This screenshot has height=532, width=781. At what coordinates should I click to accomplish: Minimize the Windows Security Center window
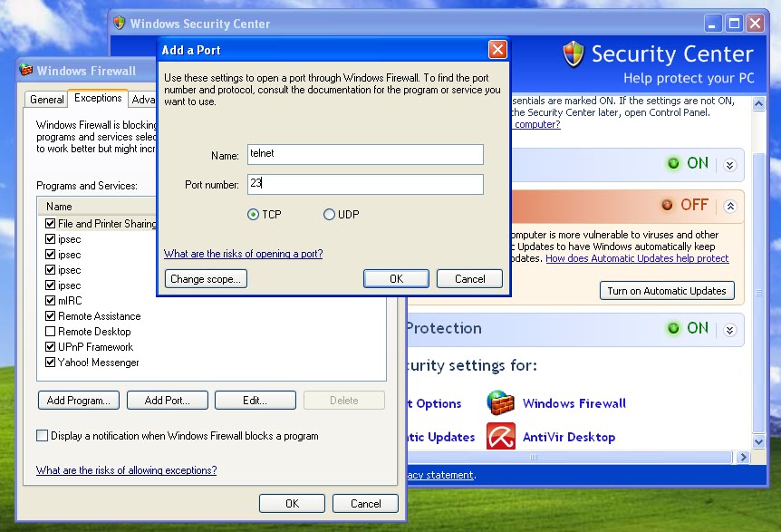coord(712,24)
